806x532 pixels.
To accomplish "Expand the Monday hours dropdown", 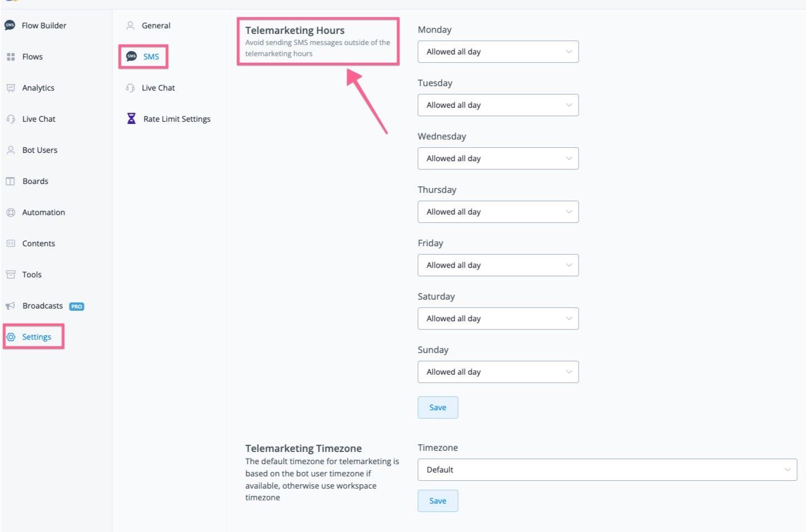I will click(497, 52).
